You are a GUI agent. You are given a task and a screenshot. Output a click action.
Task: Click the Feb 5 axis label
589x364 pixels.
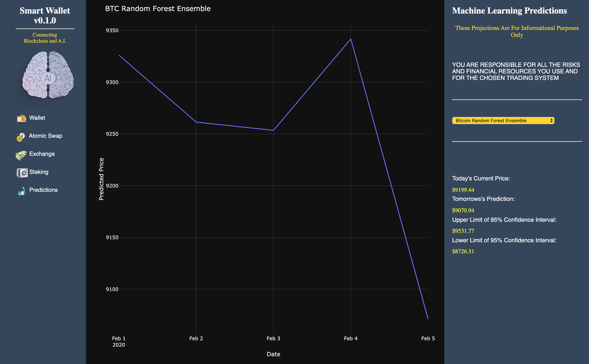428,338
